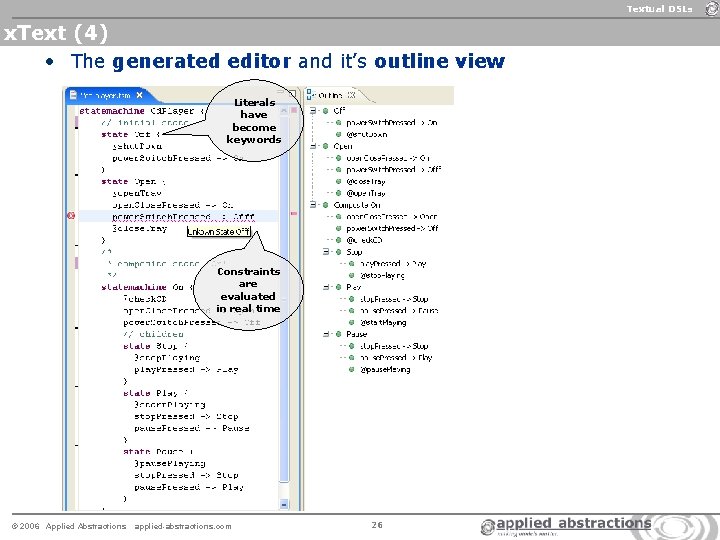This screenshot has height=540, width=720.
Task: Click the icon beside '@pausePlaying' in Outline
Action: click(x=351, y=369)
